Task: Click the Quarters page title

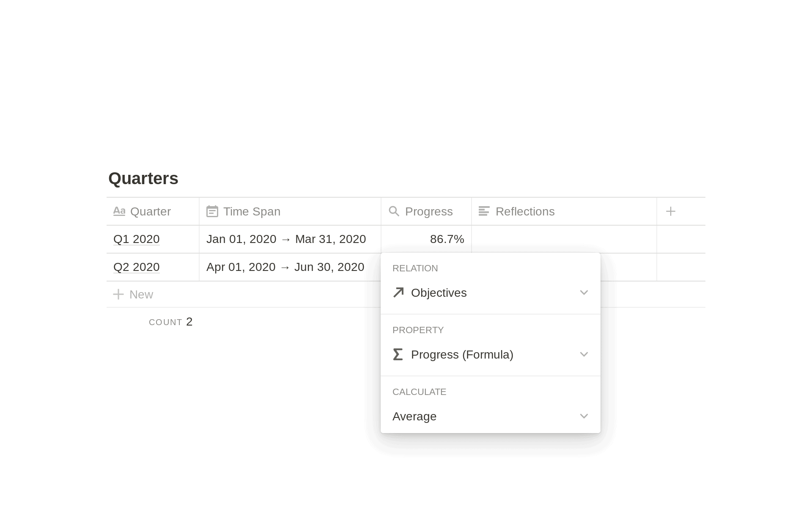Action: coord(143,178)
